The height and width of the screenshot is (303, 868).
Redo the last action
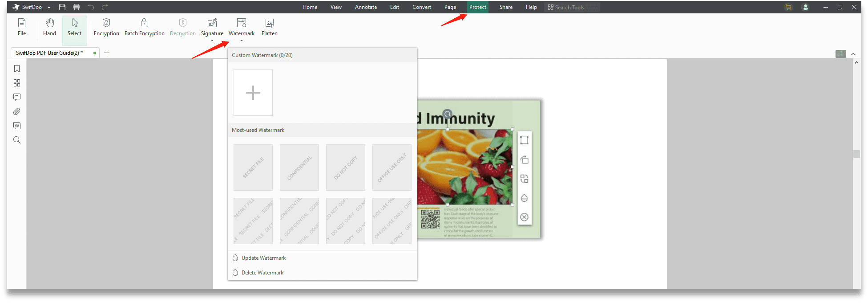pos(105,7)
